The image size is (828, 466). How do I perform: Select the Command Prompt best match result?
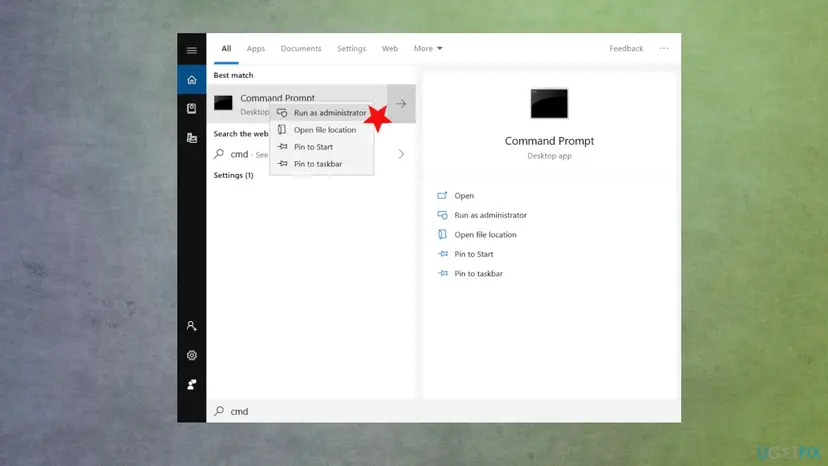point(297,104)
